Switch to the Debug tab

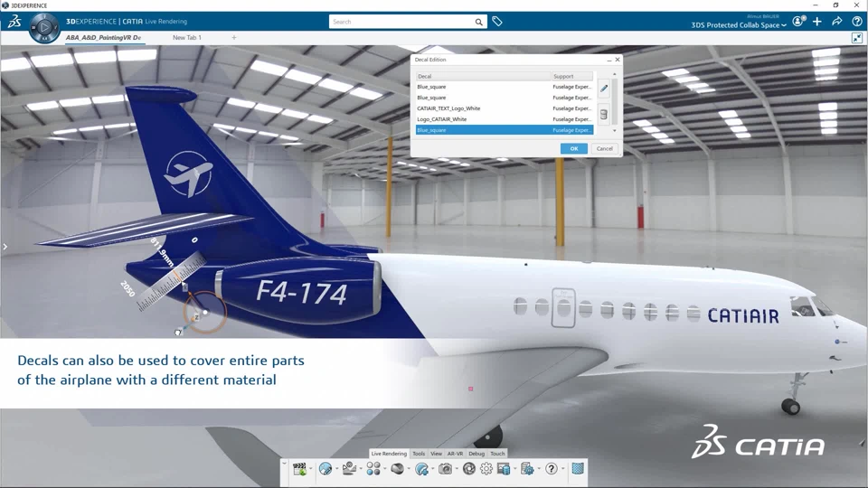click(476, 454)
